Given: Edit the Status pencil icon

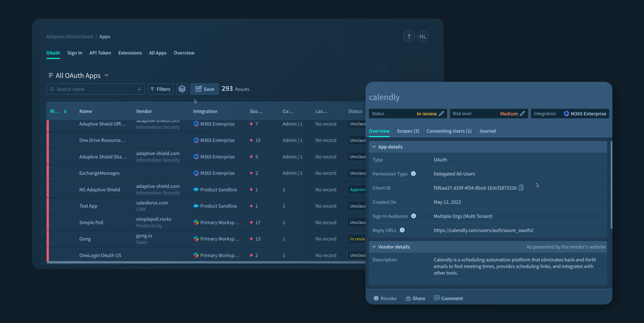Looking at the screenshot, I should 441,114.
